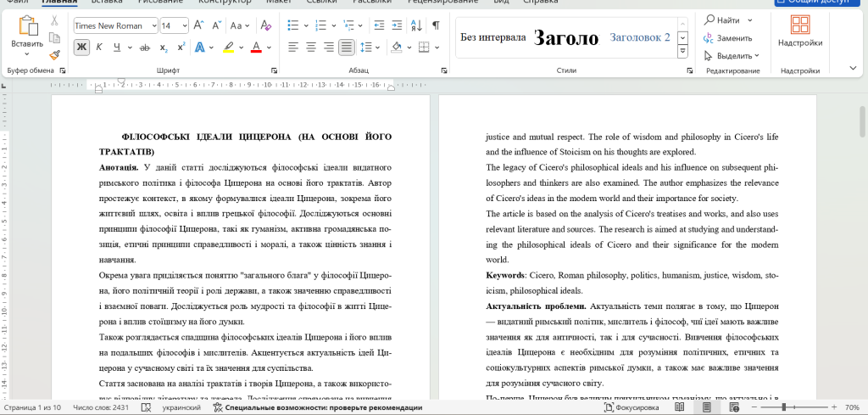The image size is (868, 415).
Task: Apply the red font color swatch
Action: [256, 48]
